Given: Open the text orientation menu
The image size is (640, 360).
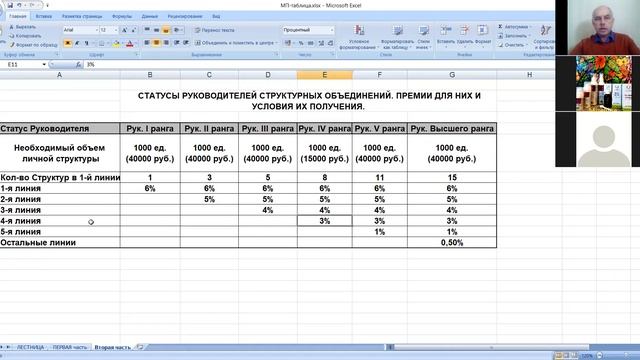Looking at the screenshot, I should pyautogui.click(x=178, y=30).
